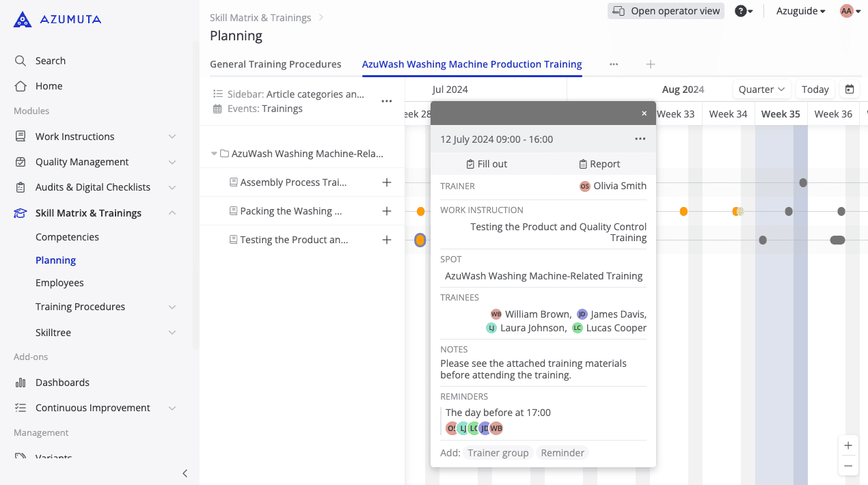Close the training event popup
The image size is (868, 485).
tap(644, 113)
